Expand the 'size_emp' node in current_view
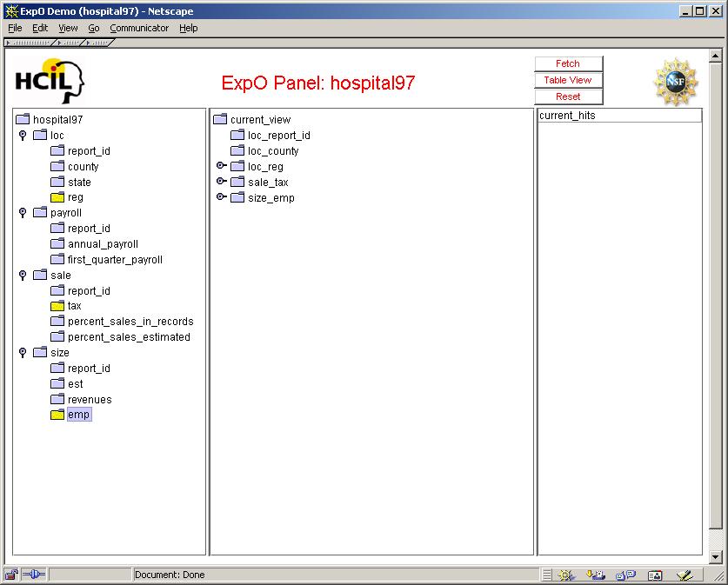 click(221, 198)
